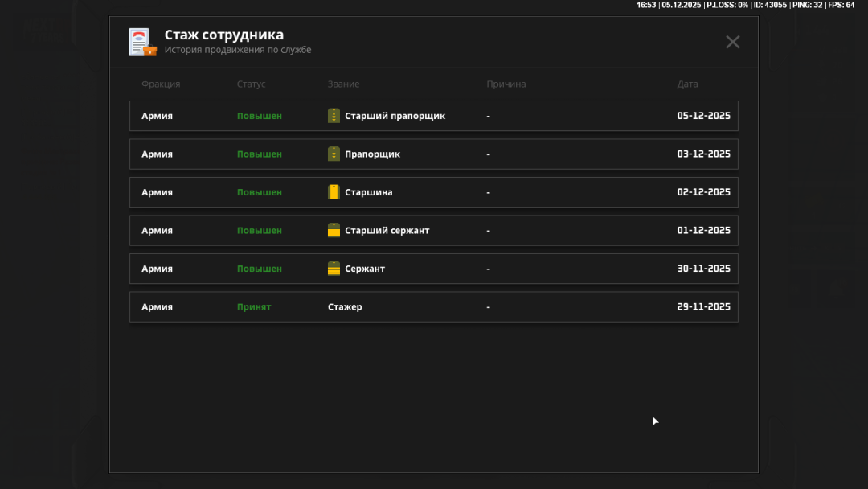Image resolution: width=868 pixels, height=489 pixels.
Task: Click Повышен status in the Старшина row
Action: point(259,192)
